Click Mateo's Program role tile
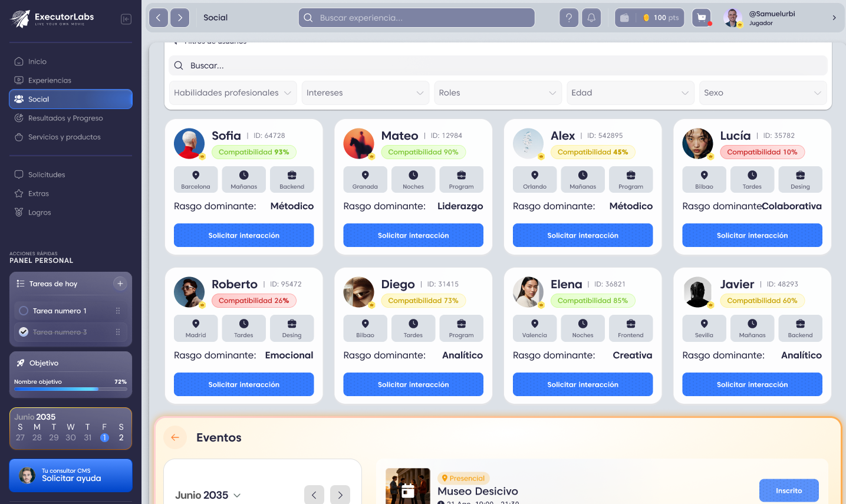Screen dimensions: 846x504 (462, 179)
